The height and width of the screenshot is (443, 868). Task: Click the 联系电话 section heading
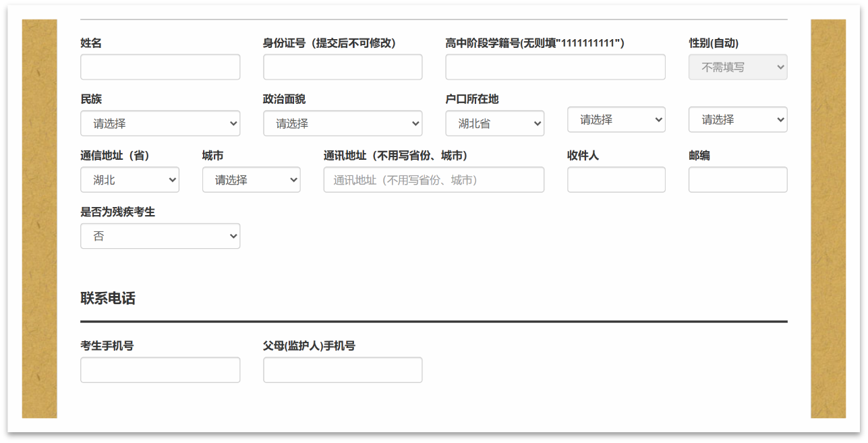[108, 299]
